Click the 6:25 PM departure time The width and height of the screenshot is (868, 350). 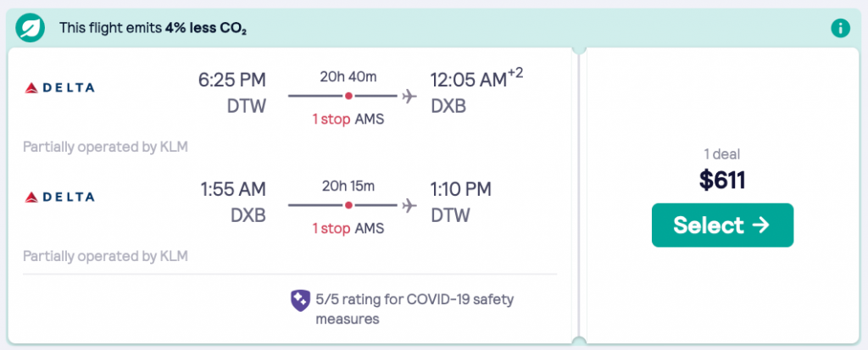point(232,81)
